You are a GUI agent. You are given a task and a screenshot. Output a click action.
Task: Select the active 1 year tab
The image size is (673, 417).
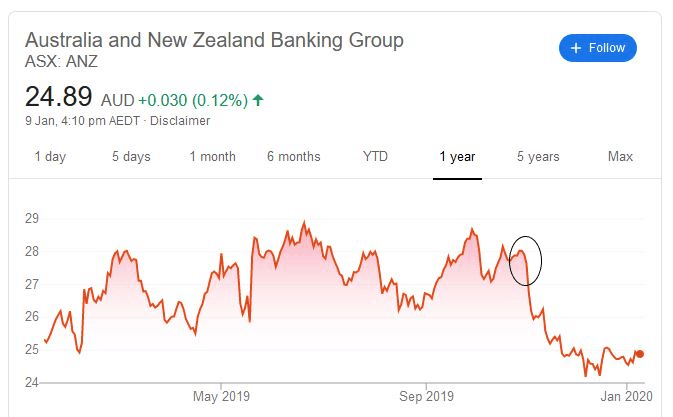(x=457, y=156)
